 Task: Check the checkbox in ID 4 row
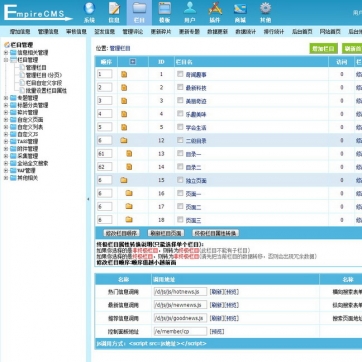[180, 114]
